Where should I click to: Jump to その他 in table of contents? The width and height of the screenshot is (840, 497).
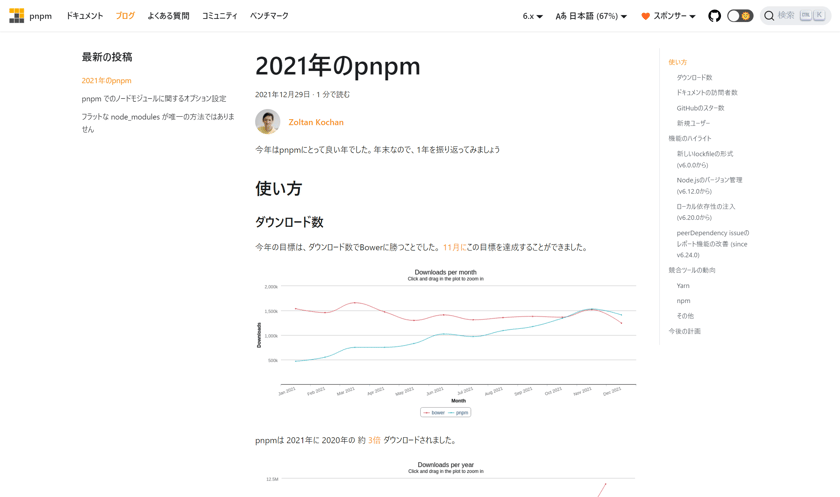click(x=685, y=316)
